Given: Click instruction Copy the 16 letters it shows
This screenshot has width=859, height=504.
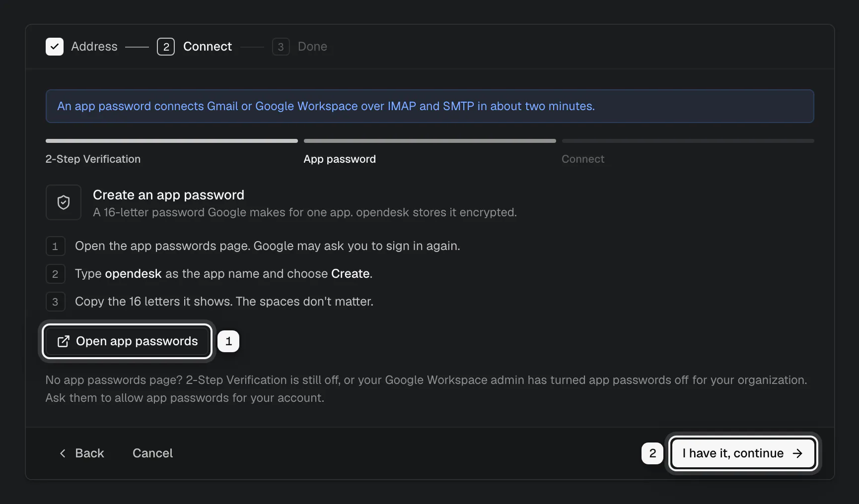Looking at the screenshot, I should (x=224, y=302).
